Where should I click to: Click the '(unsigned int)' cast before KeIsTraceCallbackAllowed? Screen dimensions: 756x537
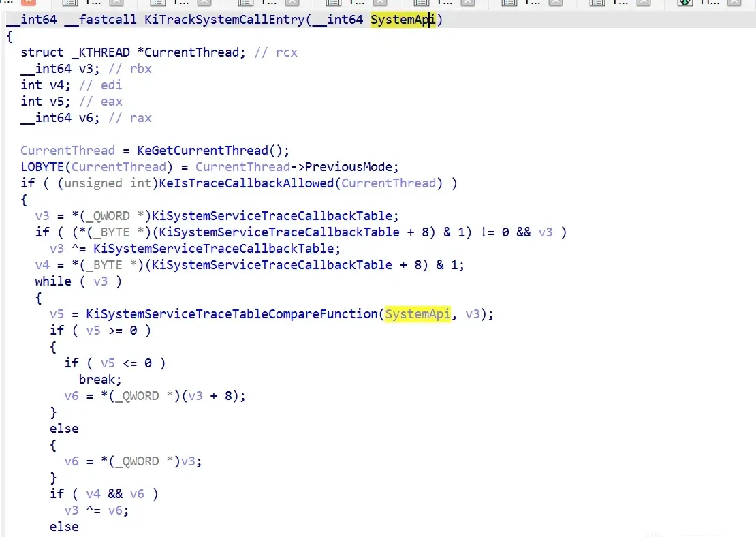(108, 183)
